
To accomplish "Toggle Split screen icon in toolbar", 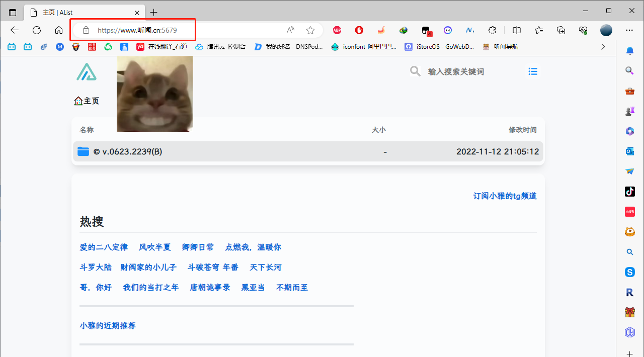I will (517, 30).
